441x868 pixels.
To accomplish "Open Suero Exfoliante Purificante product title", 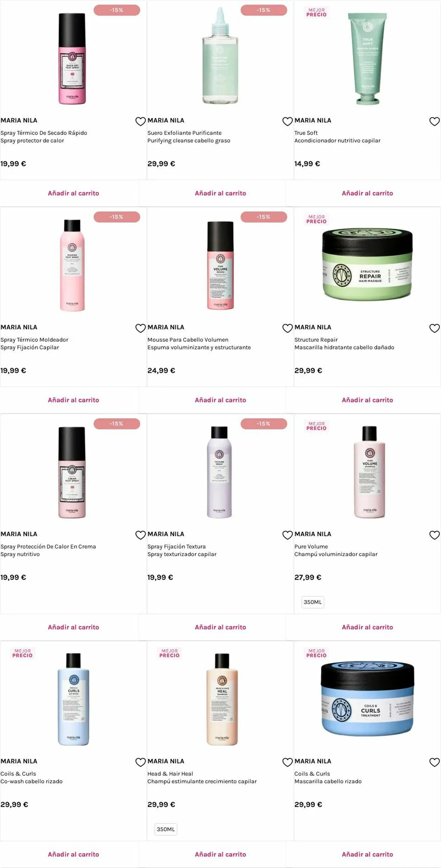I will pyautogui.click(x=185, y=133).
